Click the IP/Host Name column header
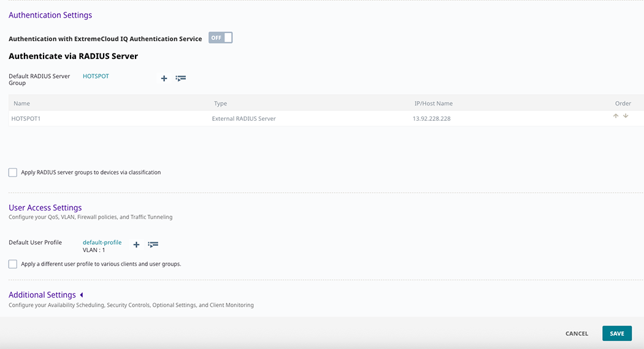644x349 pixels. click(433, 104)
